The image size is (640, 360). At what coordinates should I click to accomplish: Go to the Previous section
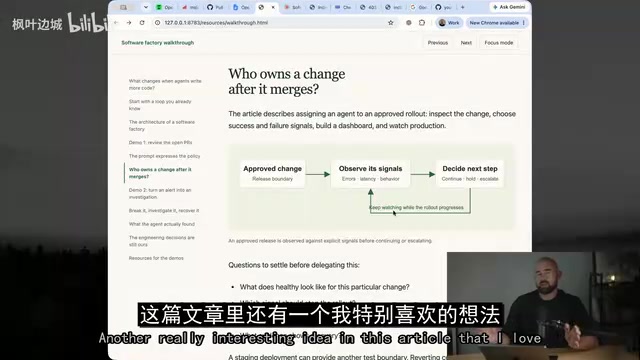[x=438, y=42]
